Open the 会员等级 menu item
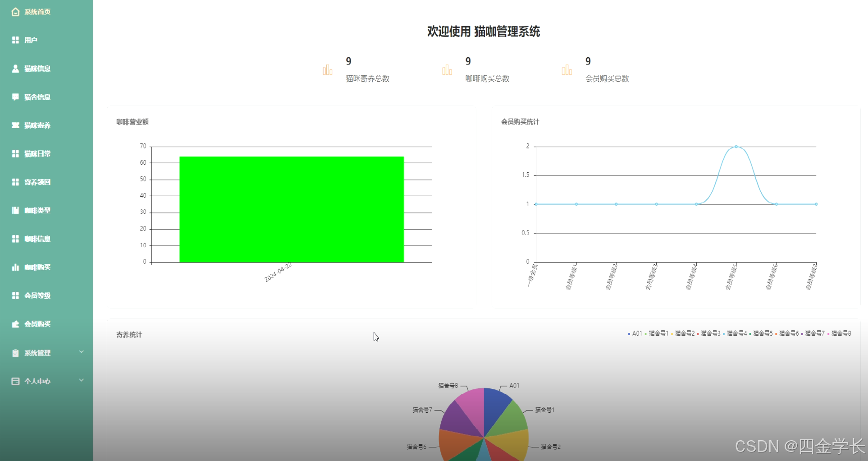The width and height of the screenshot is (868, 461). click(x=46, y=295)
